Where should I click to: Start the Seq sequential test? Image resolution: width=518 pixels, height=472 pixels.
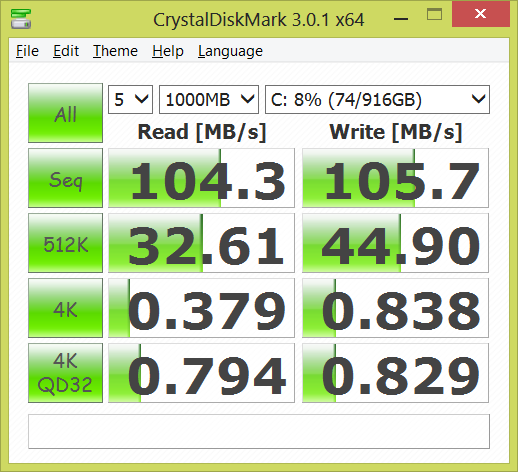[x=65, y=178]
